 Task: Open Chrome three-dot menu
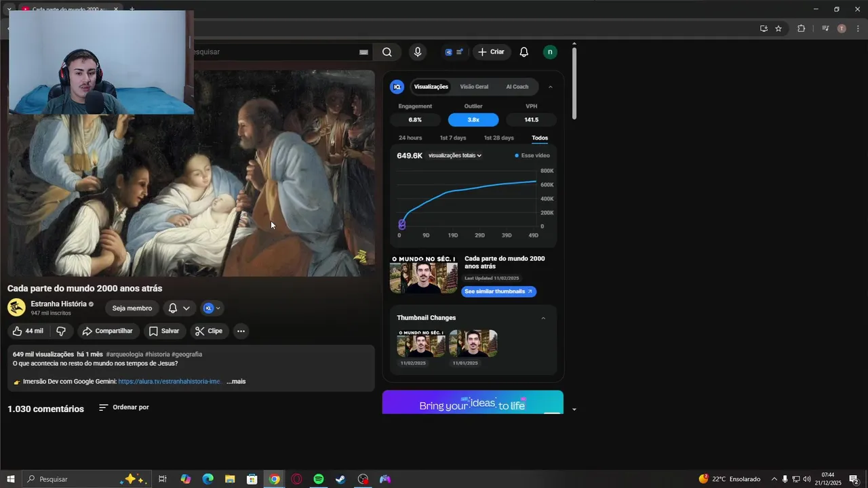point(858,28)
